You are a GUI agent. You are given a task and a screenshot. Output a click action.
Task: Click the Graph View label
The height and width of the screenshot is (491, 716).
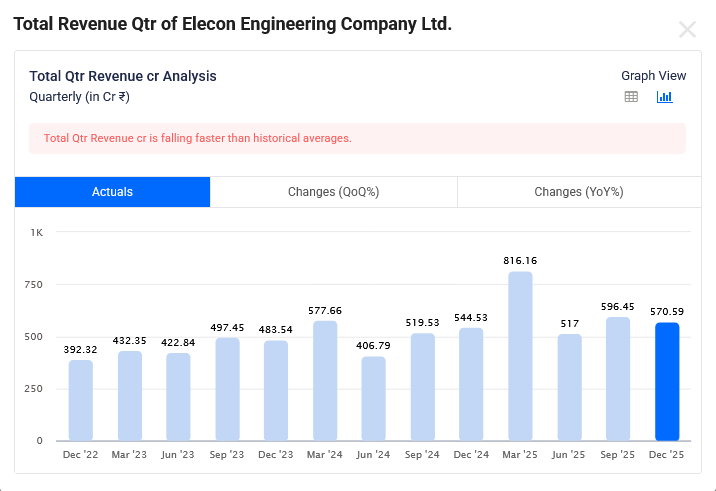coord(653,76)
